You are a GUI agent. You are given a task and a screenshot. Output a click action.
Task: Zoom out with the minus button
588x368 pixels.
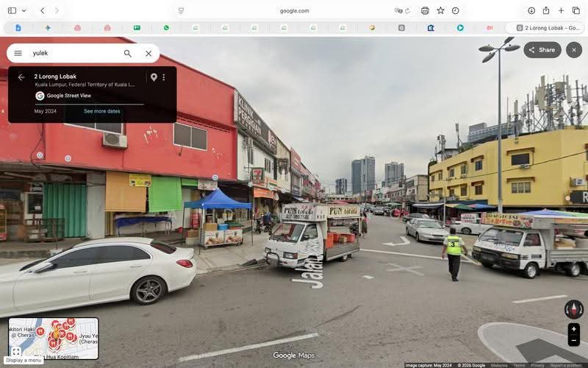pyautogui.click(x=574, y=341)
